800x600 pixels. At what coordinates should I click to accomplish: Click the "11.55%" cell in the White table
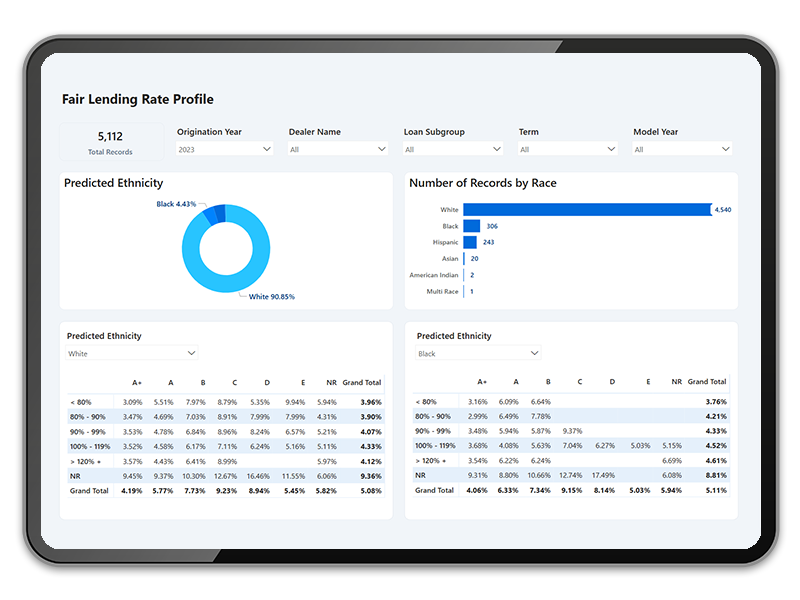[x=293, y=476]
